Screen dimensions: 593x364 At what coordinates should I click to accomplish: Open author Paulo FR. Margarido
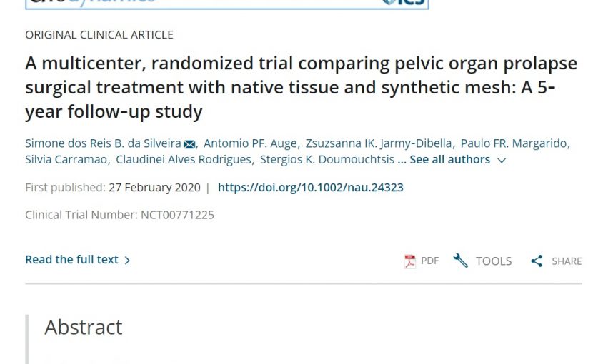coord(514,143)
